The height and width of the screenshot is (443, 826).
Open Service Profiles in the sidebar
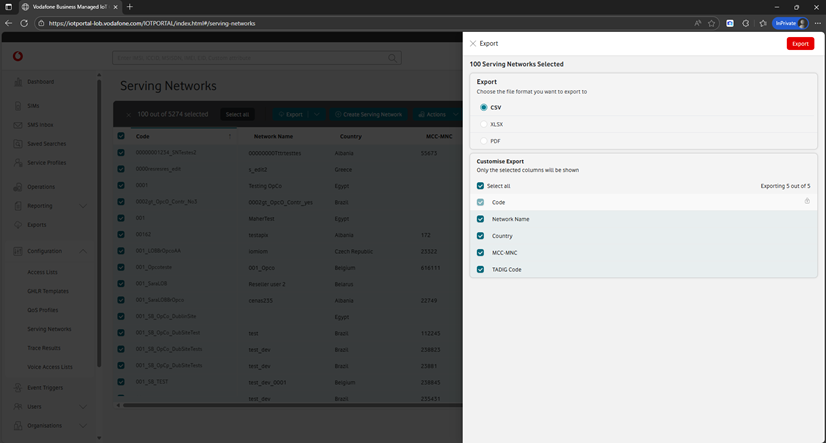tap(46, 162)
